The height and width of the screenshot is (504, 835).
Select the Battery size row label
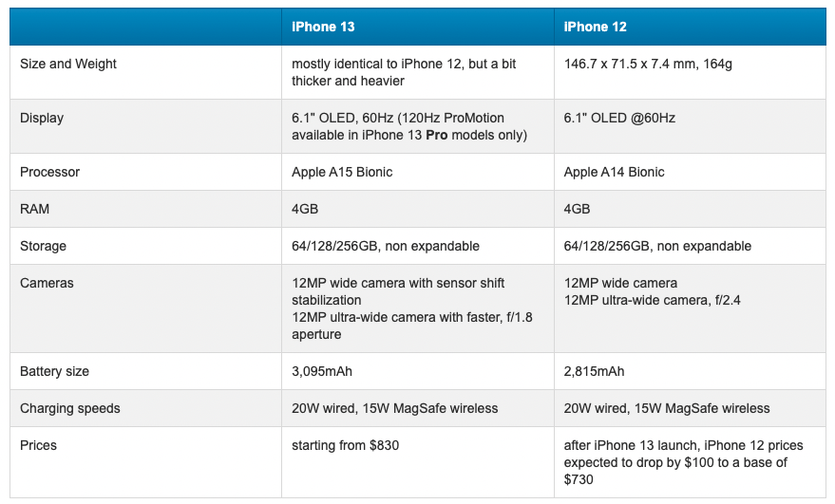click(x=54, y=371)
